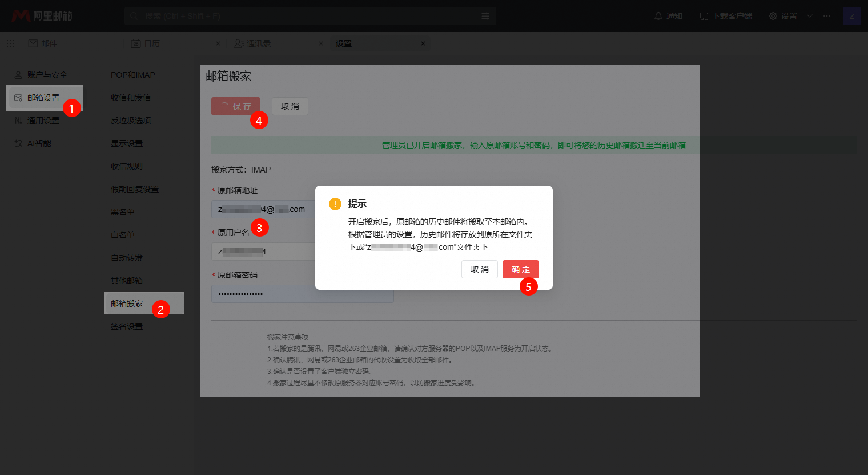868x475 pixels.
Task: Open AI智能 settings section
Action: pyautogui.click(x=39, y=143)
